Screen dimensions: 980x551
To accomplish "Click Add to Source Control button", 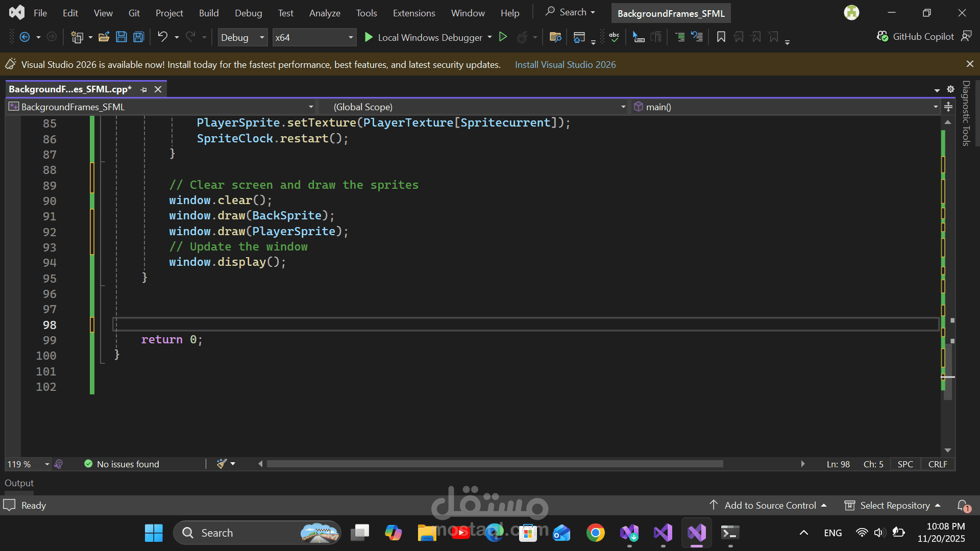I will [770, 505].
